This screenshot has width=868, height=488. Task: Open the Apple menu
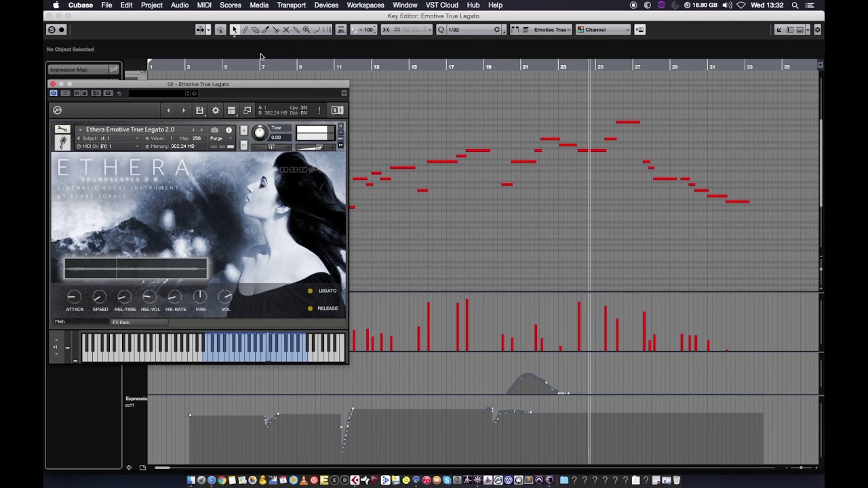(x=56, y=5)
